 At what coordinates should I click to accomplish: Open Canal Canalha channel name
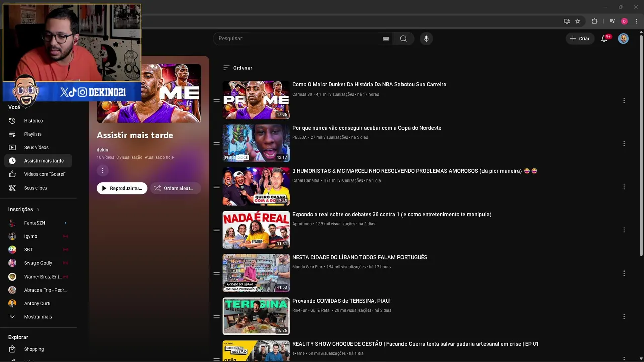coord(306,180)
